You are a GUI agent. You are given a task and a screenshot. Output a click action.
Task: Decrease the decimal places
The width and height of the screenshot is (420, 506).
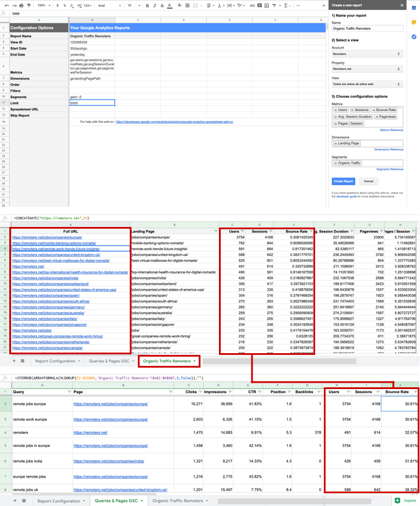point(72,5)
